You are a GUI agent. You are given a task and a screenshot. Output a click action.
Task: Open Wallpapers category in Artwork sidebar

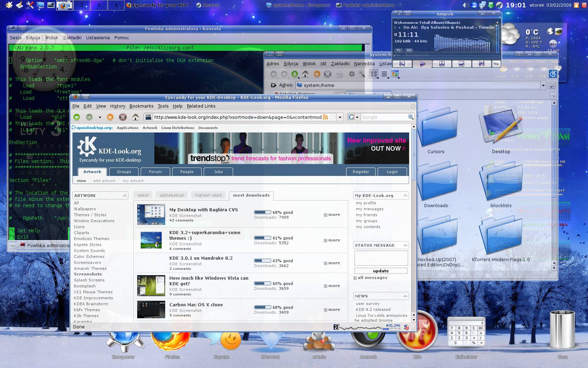pos(85,209)
